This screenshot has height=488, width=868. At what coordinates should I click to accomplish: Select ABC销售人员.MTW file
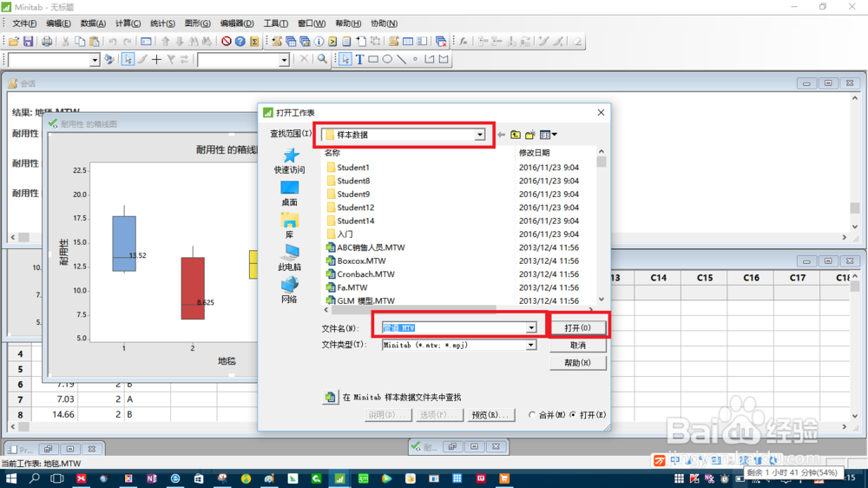(365, 247)
